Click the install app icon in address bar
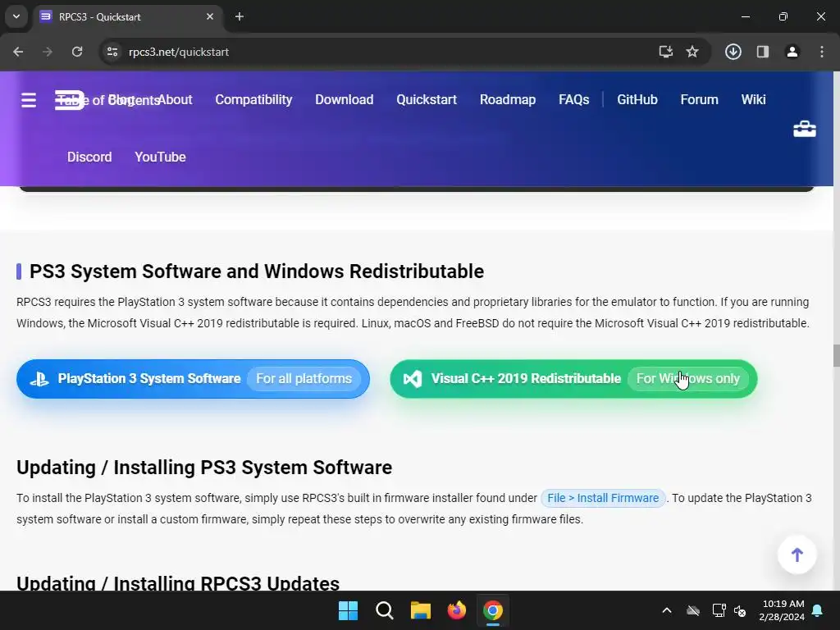The height and width of the screenshot is (630, 840). point(665,52)
